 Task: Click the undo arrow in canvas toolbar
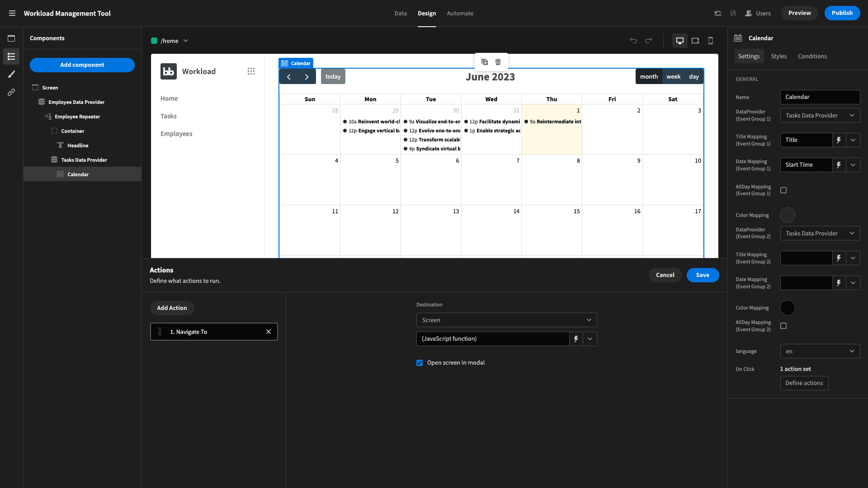point(633,41)
